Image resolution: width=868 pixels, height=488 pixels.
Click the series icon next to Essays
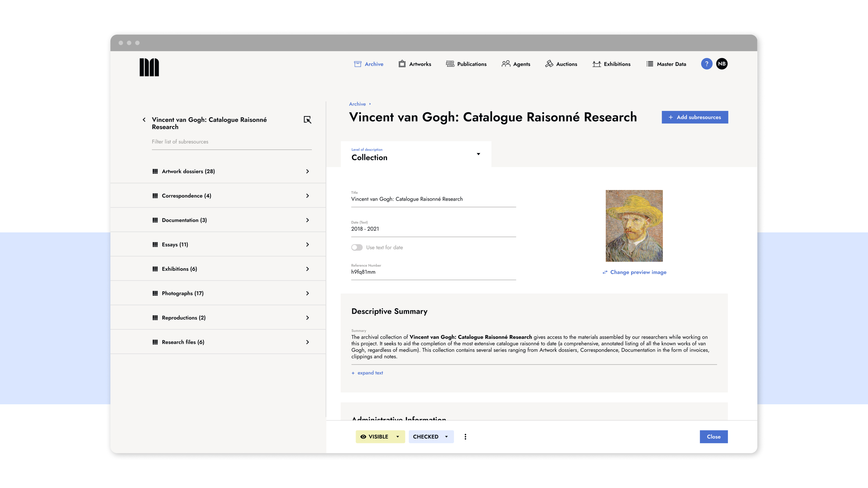click(x=155, y=244)
